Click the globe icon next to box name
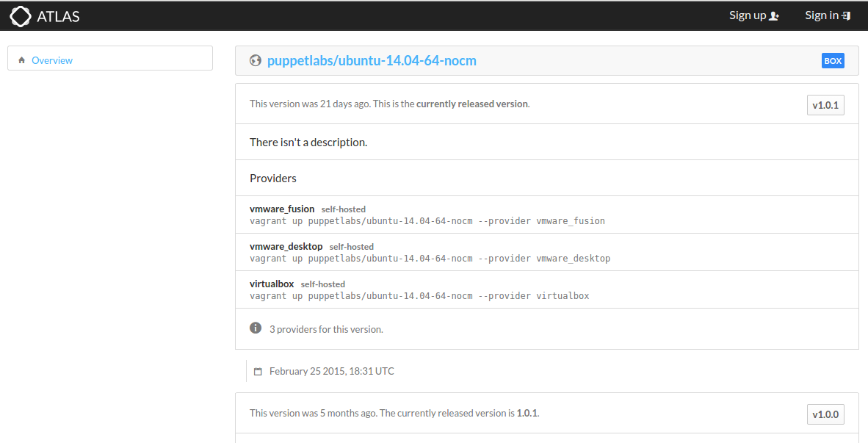Screen dimensions: 868x443 (x=256, y=61)
